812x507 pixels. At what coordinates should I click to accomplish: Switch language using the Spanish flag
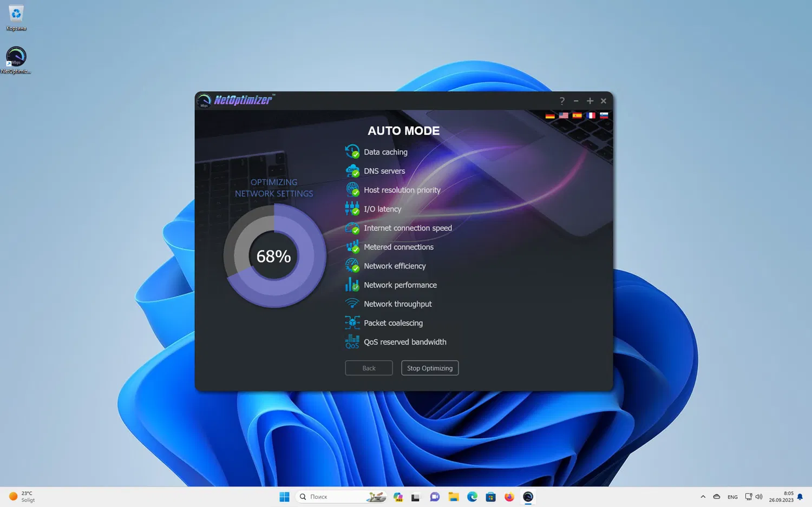tap(577, 115)
